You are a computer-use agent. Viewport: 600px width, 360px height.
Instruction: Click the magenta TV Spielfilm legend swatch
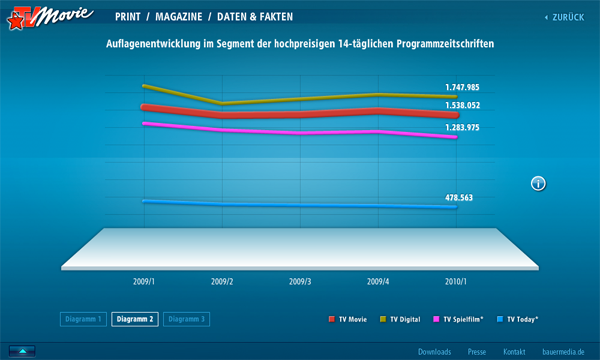coord(436,319)
